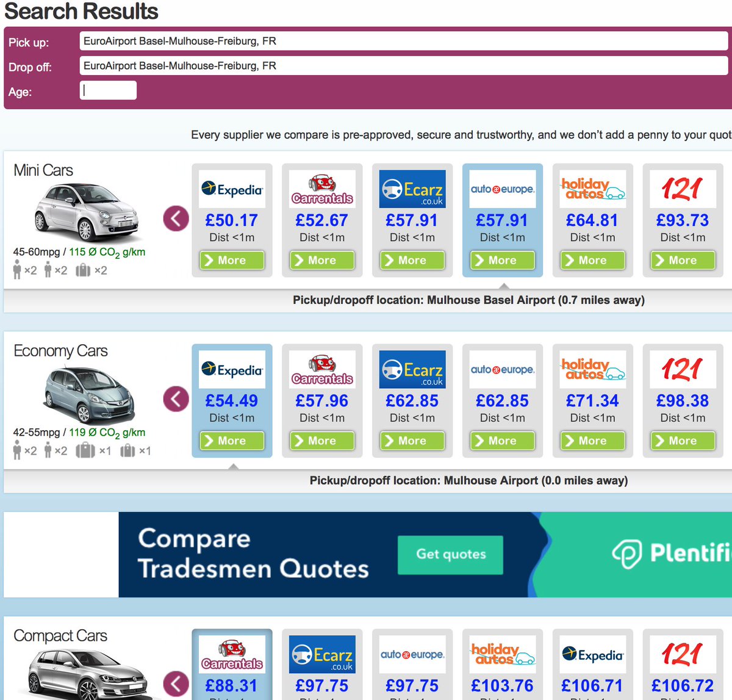732x700 pixels.
Task: Select the 121 supplier logo in Mini Cars row
Action: [683, 189]
